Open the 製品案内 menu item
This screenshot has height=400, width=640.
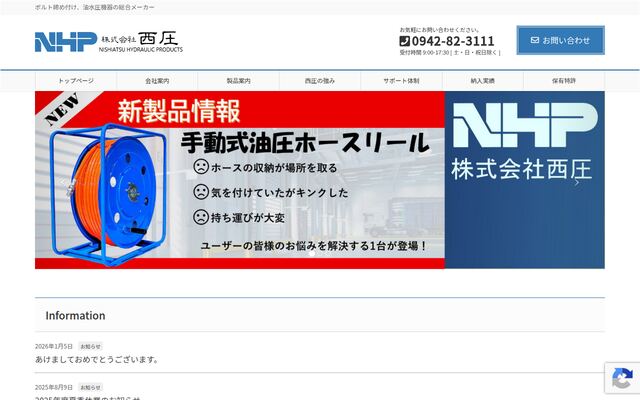coord(238,81)
